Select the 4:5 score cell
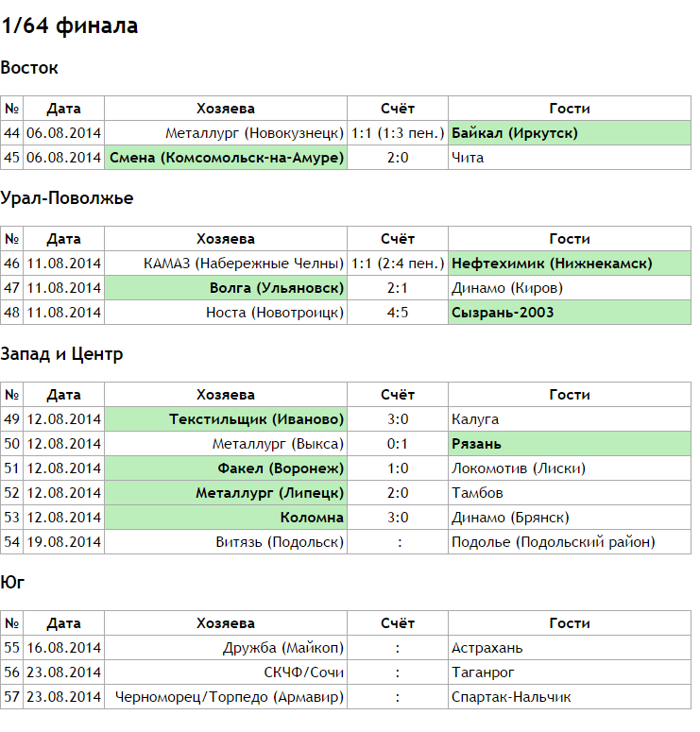The width and height of the screenshot is (700, 732). coord(398,313)
